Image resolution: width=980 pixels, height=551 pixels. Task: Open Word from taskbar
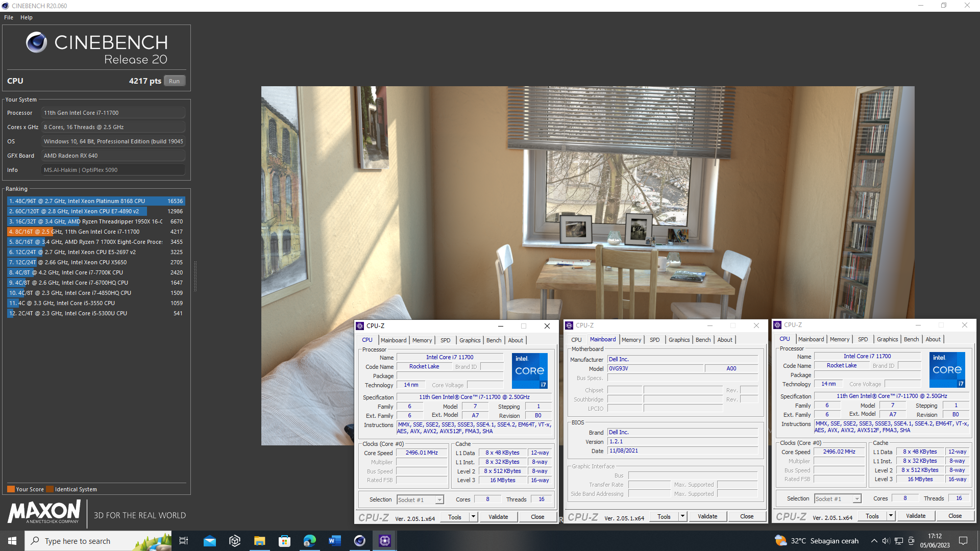click(x=335, y=541)
